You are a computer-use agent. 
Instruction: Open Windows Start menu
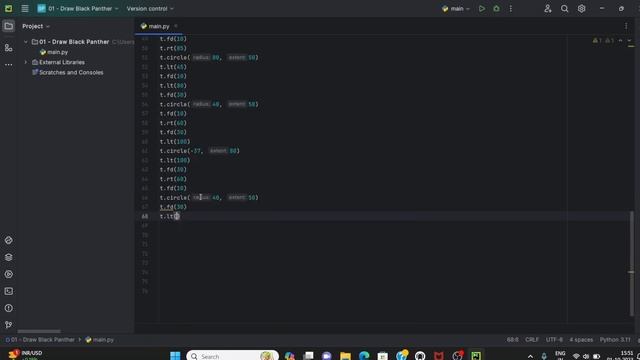(175, 356)
